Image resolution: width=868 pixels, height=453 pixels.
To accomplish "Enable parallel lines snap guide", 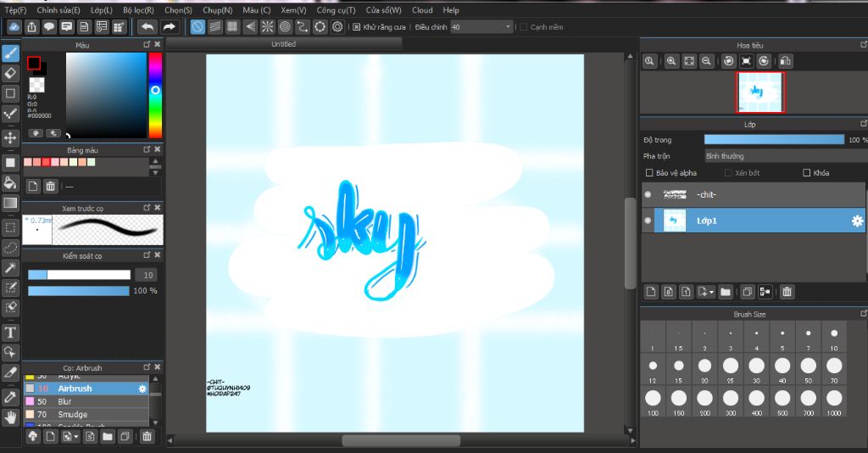I will (214, 26).
